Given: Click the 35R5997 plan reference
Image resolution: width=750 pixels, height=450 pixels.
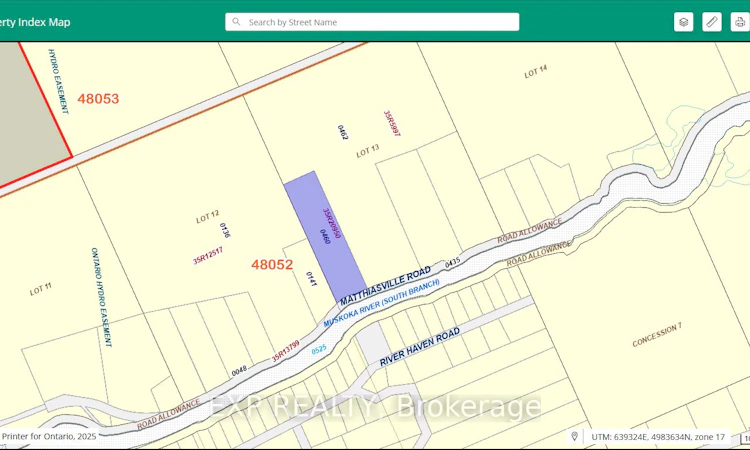Looking at the screenshot, I should coord(392,123).
